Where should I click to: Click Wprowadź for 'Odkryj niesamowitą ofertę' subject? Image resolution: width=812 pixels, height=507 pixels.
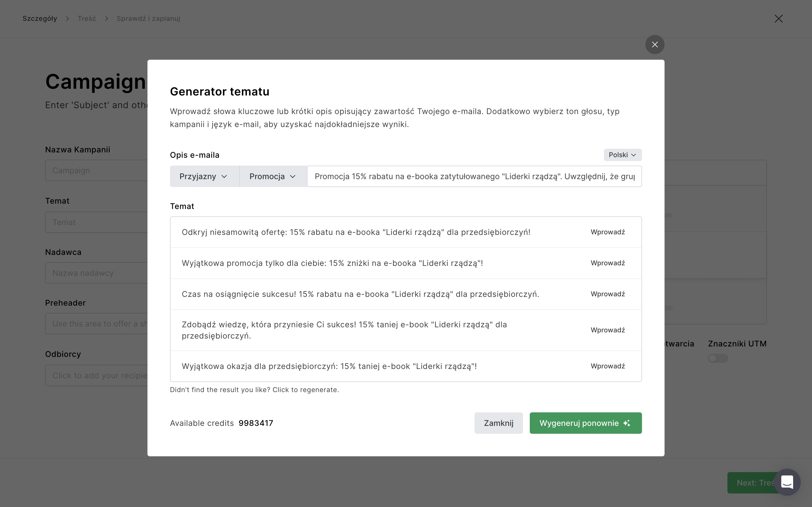pyautogui.click(x=608, y=232)
